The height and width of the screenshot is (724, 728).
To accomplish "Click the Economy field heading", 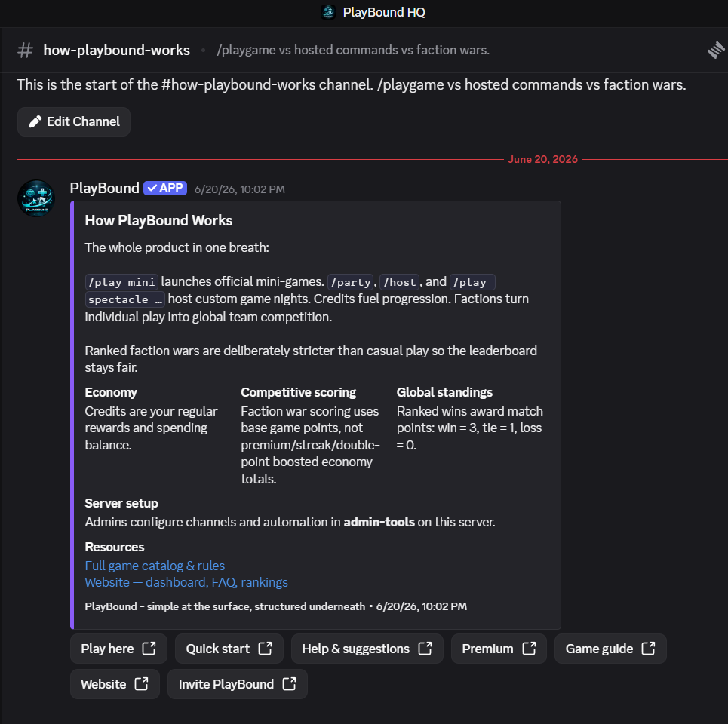I will point(111,393).
